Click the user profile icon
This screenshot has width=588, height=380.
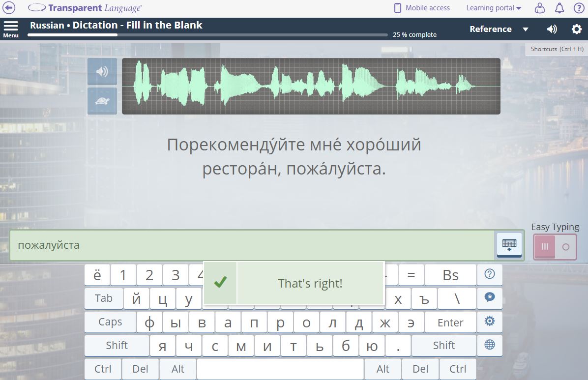(x=540, y=8)
